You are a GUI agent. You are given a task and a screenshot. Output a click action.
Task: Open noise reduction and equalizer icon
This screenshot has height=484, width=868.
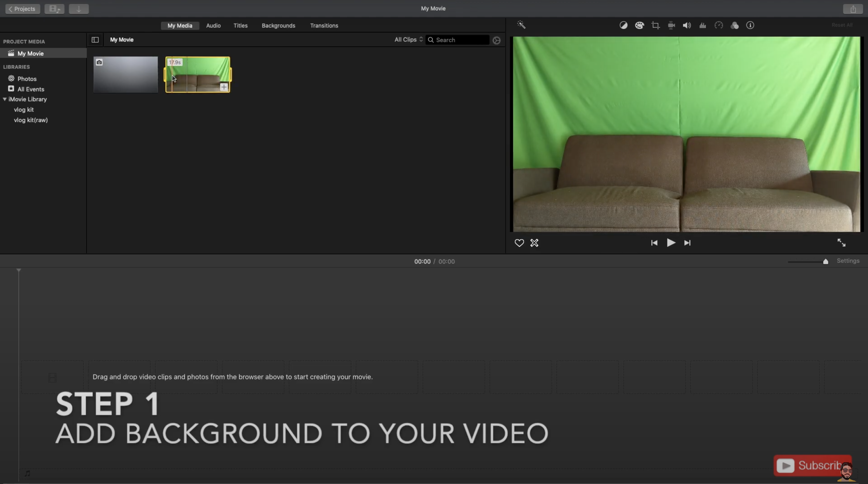703,25
